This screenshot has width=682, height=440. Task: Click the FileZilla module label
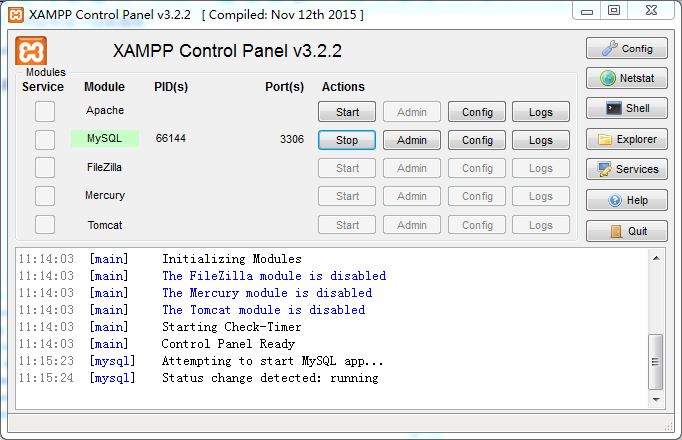point(104,167)
